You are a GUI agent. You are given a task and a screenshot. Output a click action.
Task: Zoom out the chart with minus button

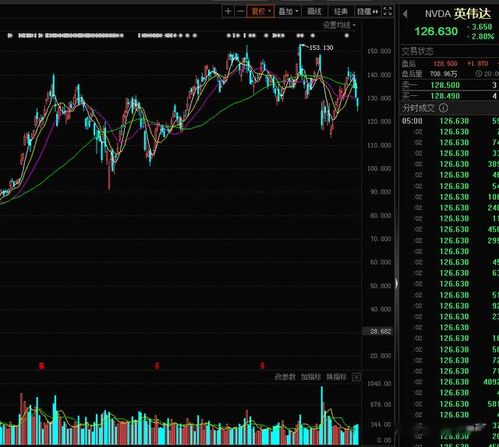[x=240, y=12]
